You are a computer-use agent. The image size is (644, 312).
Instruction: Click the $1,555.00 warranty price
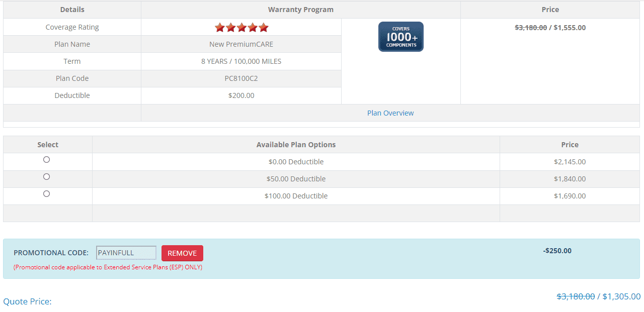570,28
